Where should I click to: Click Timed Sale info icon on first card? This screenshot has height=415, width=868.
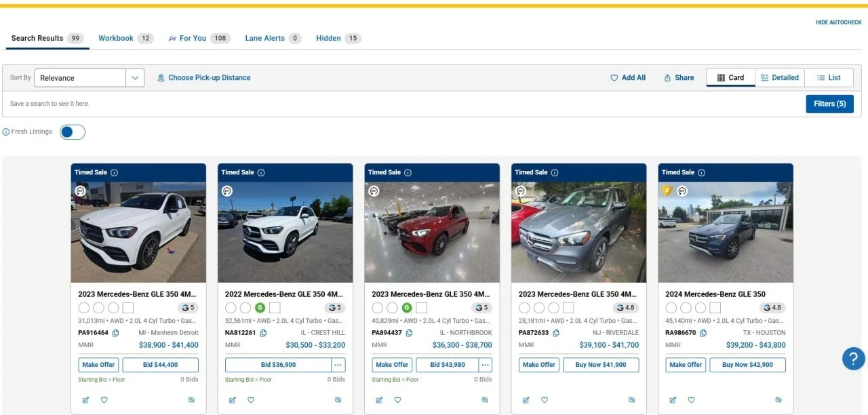[x=114, y=173]
